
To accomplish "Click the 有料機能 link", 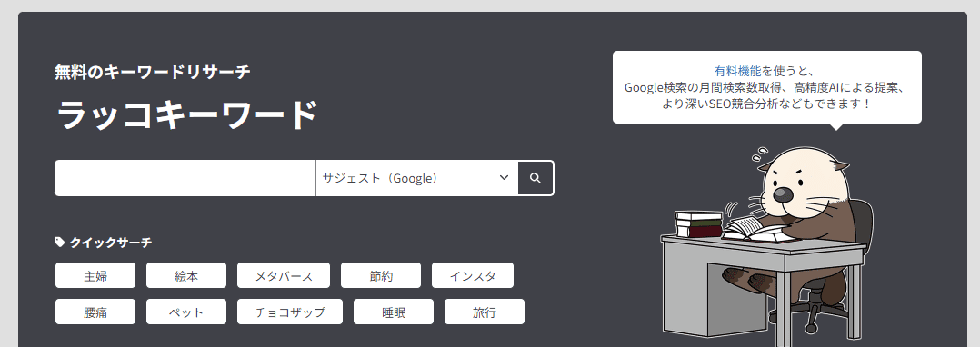I will point(737,71).
